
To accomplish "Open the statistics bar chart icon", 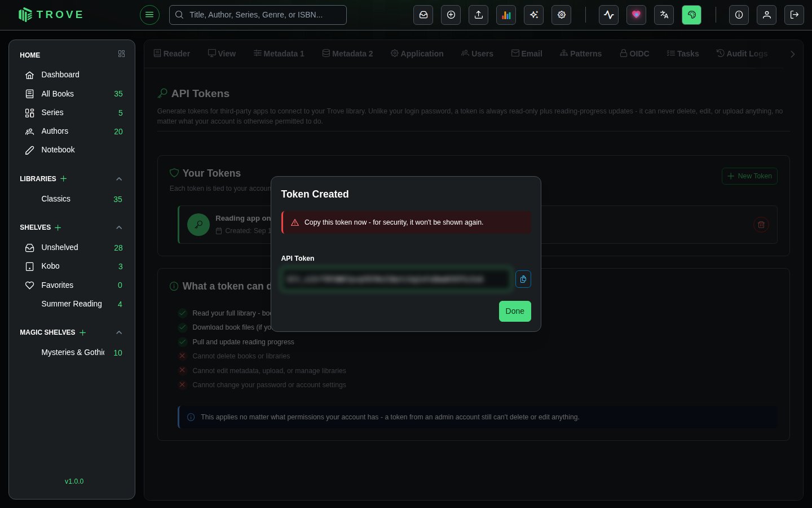I will coord(506,15).
